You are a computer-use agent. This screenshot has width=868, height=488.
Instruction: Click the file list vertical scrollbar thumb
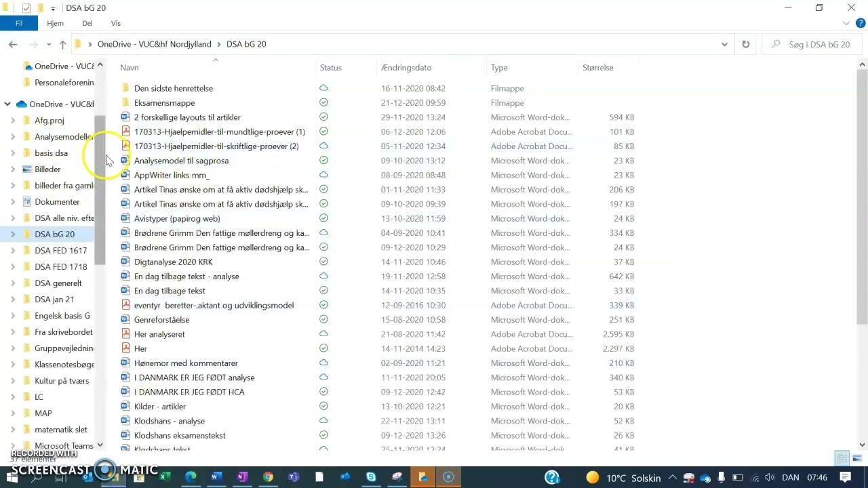coord(863,197)
